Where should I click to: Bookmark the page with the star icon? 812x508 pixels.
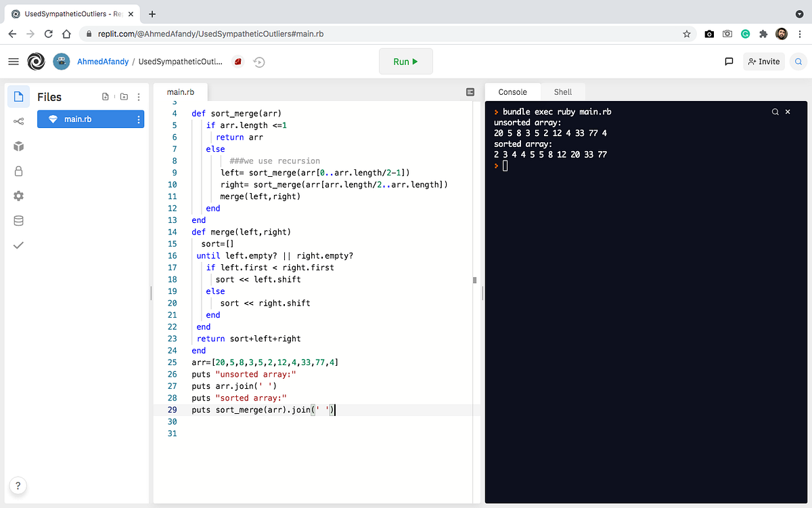686,33
